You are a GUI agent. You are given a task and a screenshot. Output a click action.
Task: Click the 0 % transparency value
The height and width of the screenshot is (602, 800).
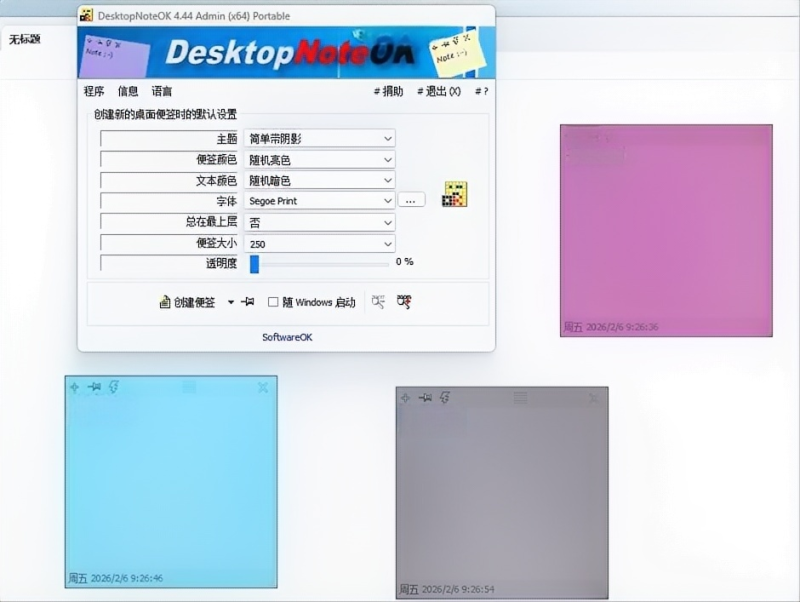click(405, 262)
